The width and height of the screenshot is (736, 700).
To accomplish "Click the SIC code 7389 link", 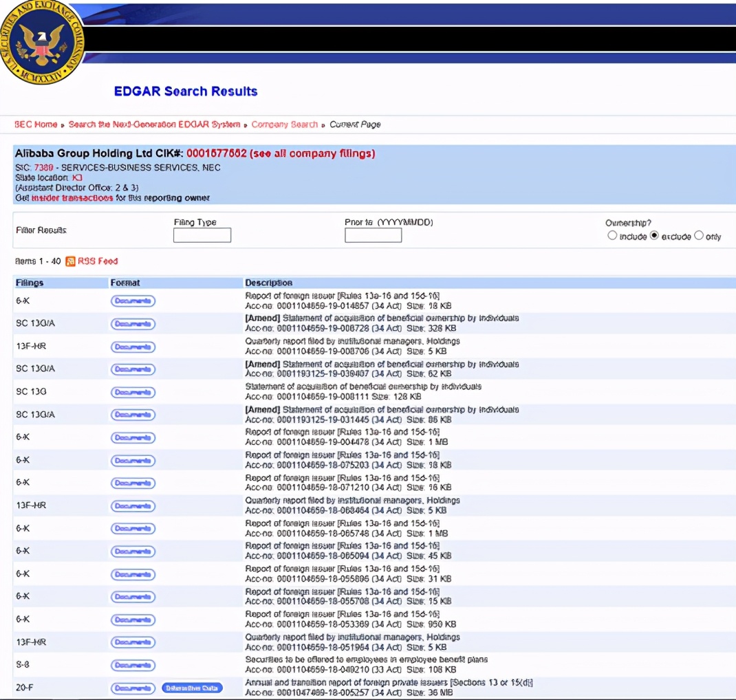I will [x=43, y=168].
